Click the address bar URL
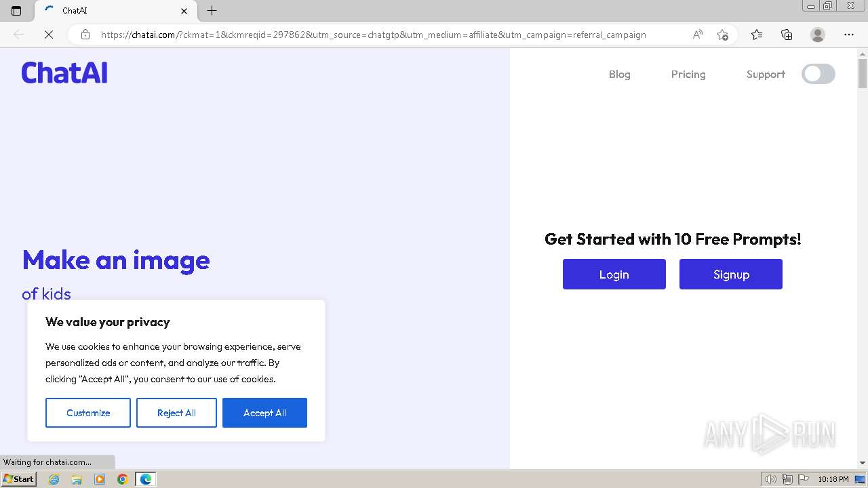This screenshot has width=868, height=488. coord(374,35)
